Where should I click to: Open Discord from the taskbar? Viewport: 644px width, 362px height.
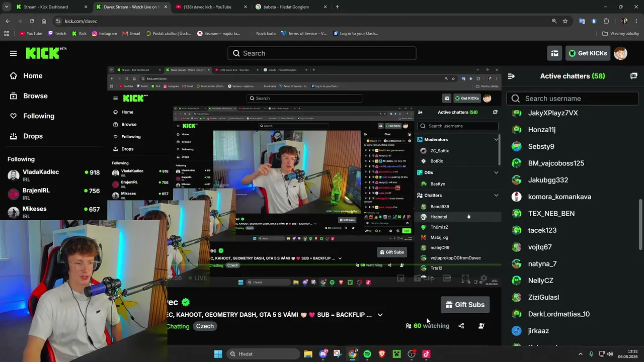pos(323,354)
